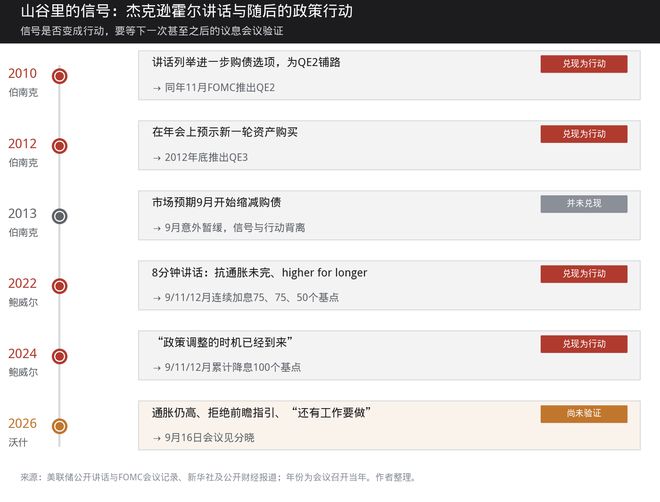Viewport: 660px width, 502px height.
Task: Click the text 9月16日会议见分晓
Action: point(210,438)
